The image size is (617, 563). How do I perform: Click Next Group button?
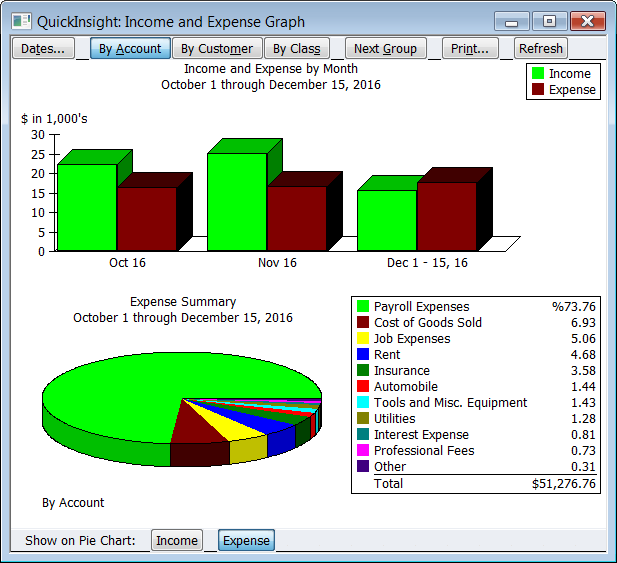click(x=385, y=48)
